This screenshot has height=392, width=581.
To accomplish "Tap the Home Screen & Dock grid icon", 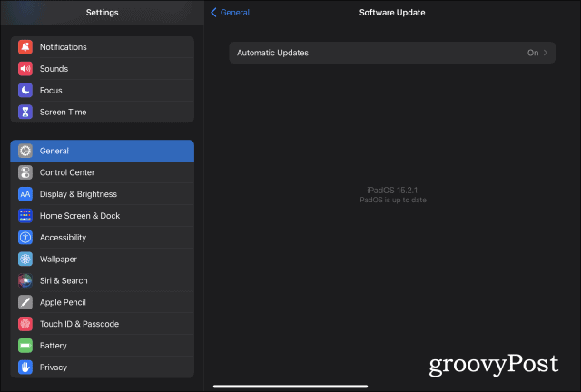I will coord(25,216).
